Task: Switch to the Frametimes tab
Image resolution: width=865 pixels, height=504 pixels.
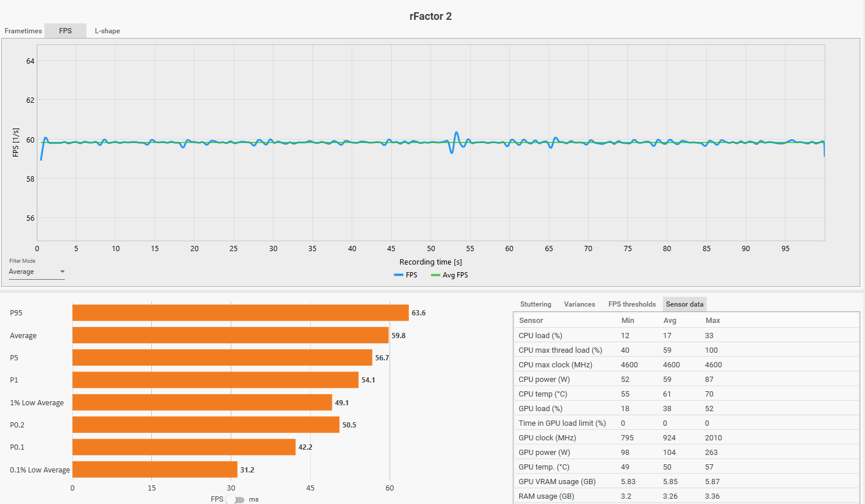Action: tap(23, 31)
